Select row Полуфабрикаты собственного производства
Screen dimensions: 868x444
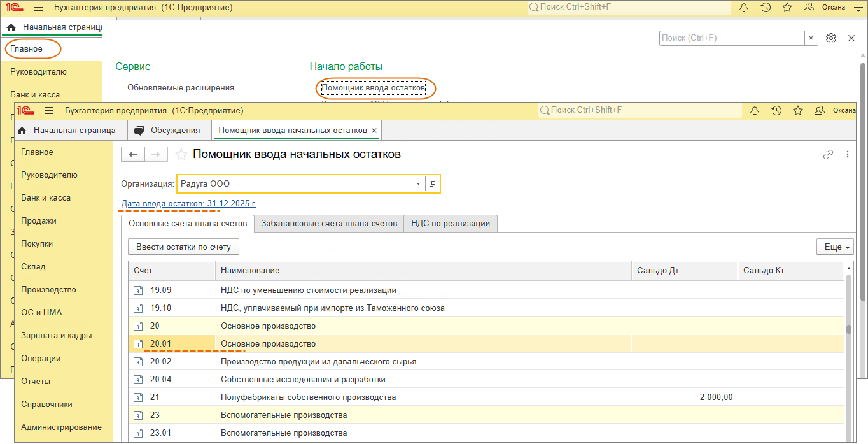pos(486,397)
